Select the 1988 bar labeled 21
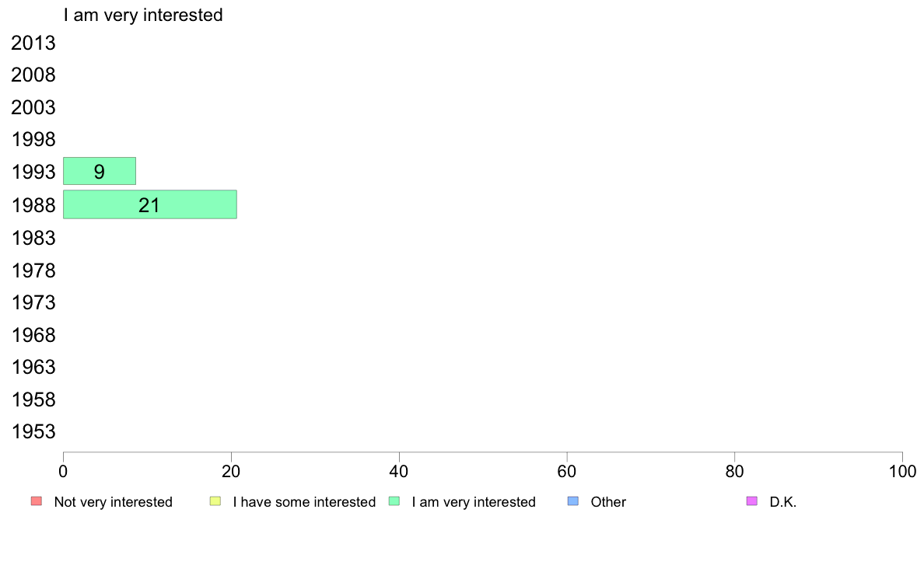Image resolution: width=924 pixels, height=572 pixels. tap(149, 204)
